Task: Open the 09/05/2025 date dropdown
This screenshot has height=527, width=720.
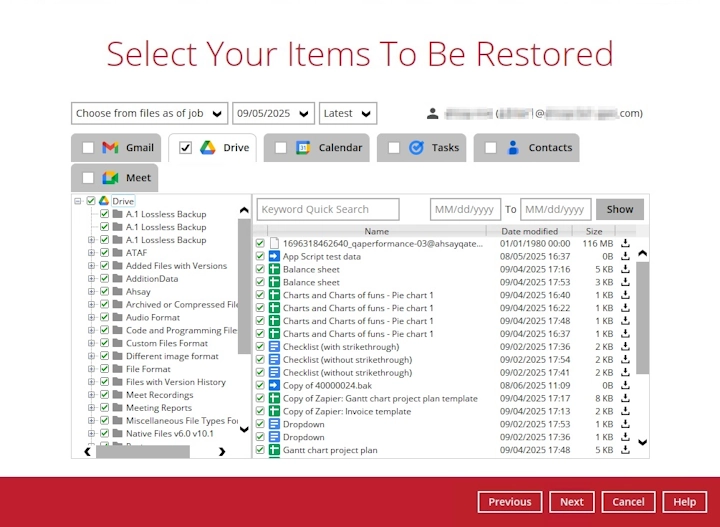Action: [x=273, y=114]
